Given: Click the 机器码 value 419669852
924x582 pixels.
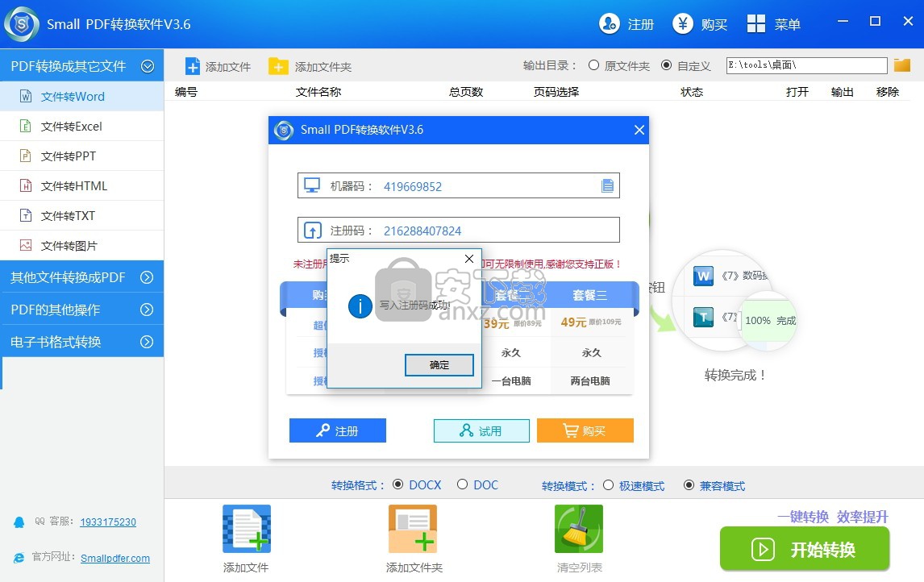Looking at the screenshot, I should [413, 187].
